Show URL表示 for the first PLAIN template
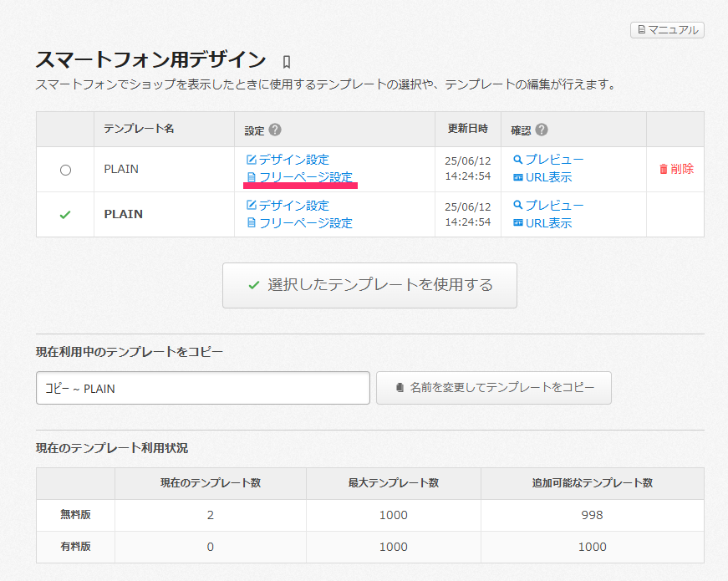 pyautogui.click(x=548, y=177)
